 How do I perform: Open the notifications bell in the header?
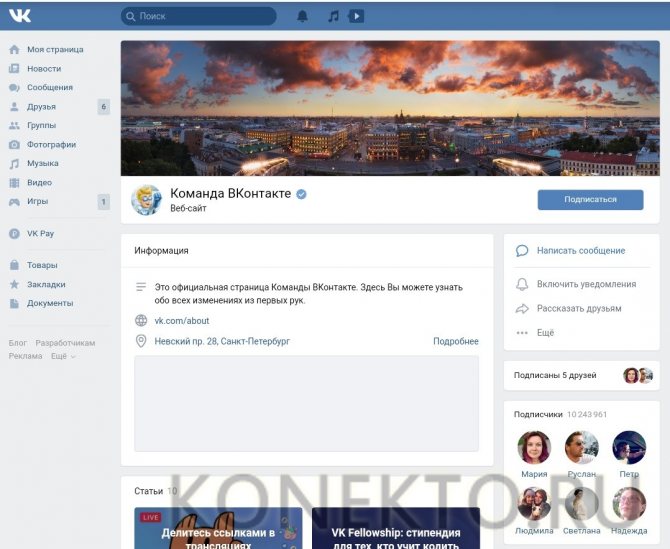click(302, 16)
